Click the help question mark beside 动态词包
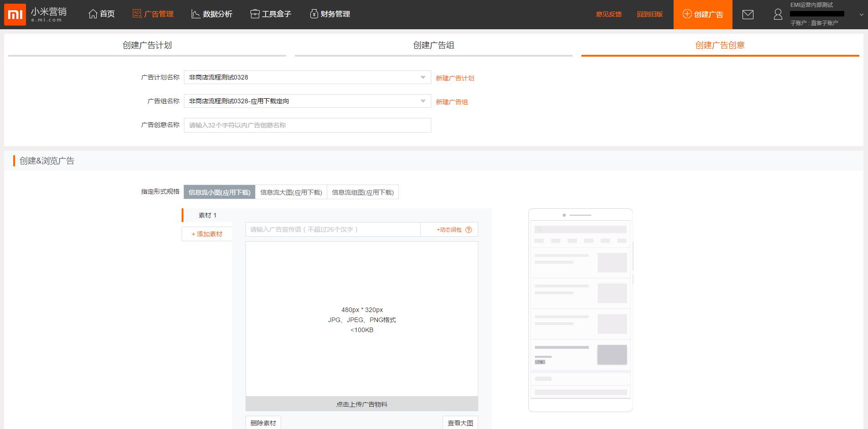Image resolution: width=868 pixels, height=429 pixels. 469,230
